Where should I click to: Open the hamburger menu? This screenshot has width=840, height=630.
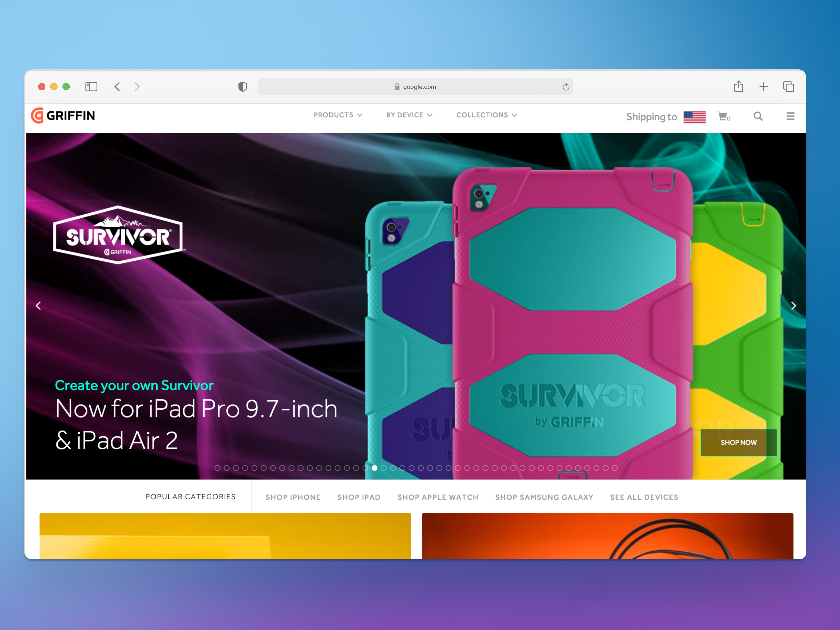pyautogui.click(x=790, y=116)
